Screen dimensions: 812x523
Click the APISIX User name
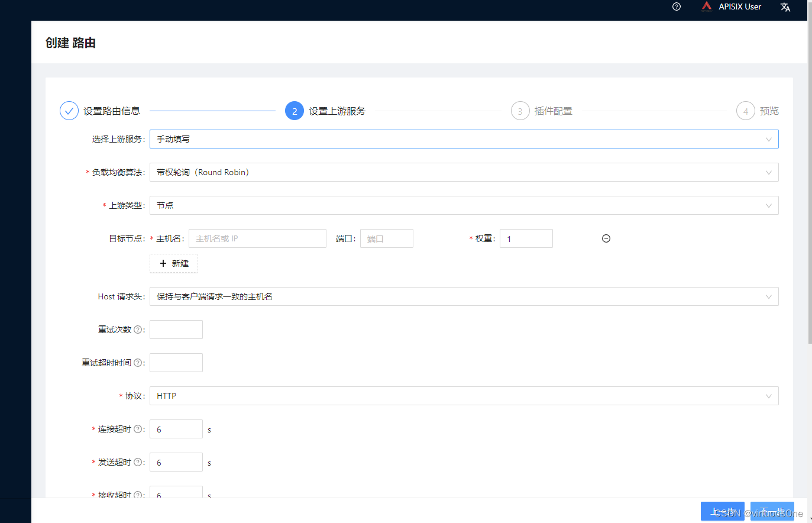(740, 7)
